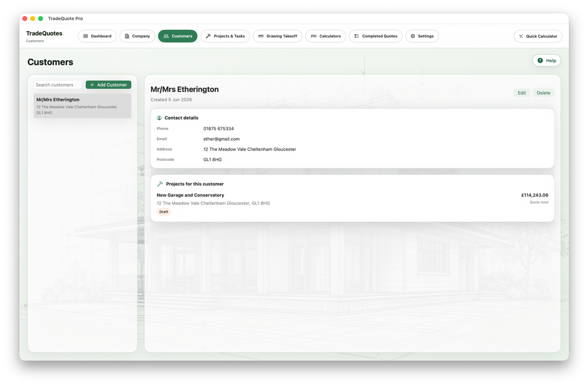
Task: Click the hammer icon beside Projects for this customer
Action: tap(160, 184)
